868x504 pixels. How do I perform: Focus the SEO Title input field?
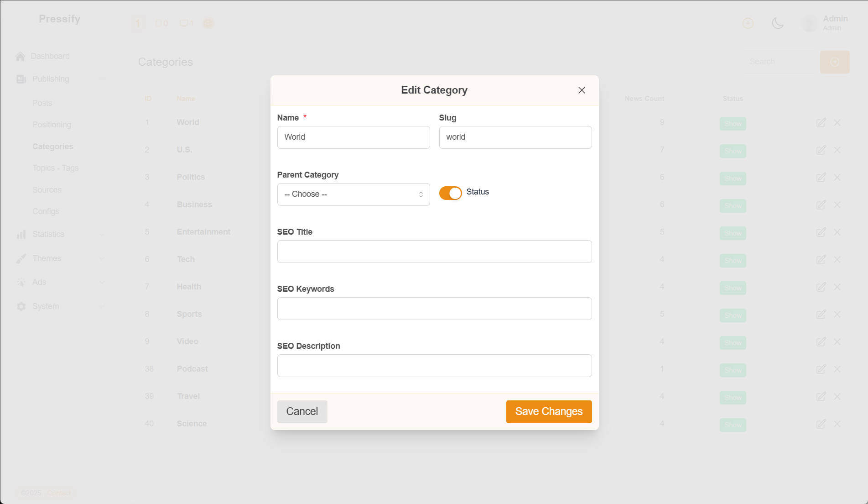click(434, 252)
